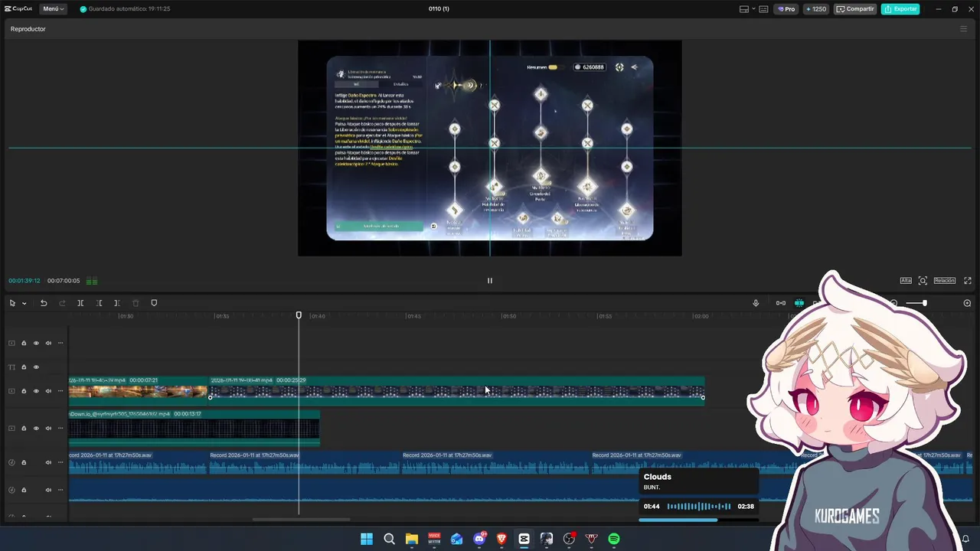Open the Alta quality setting

[x=906, y=281]
